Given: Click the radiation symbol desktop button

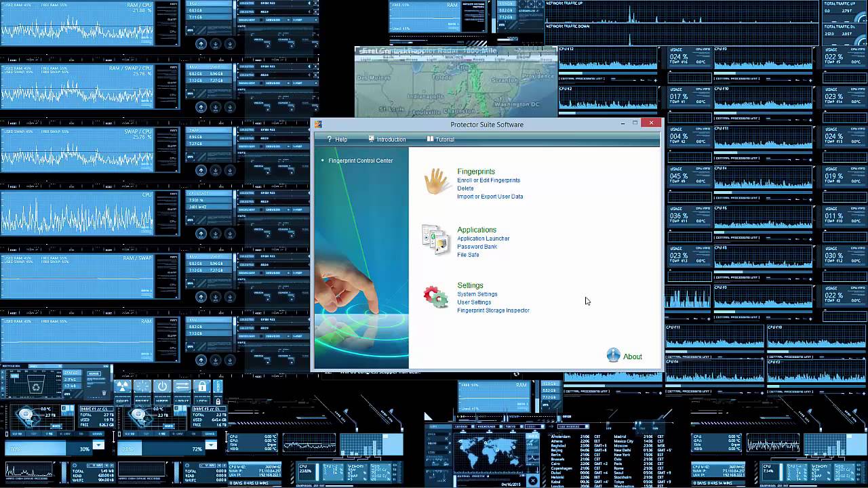Looking at the screenshot, I should (x=123, y=386).
